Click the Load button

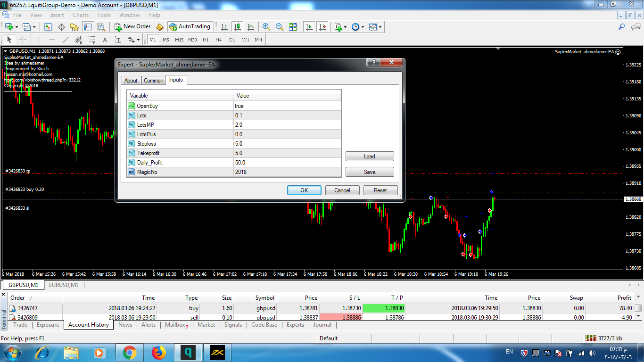[370, 156]
